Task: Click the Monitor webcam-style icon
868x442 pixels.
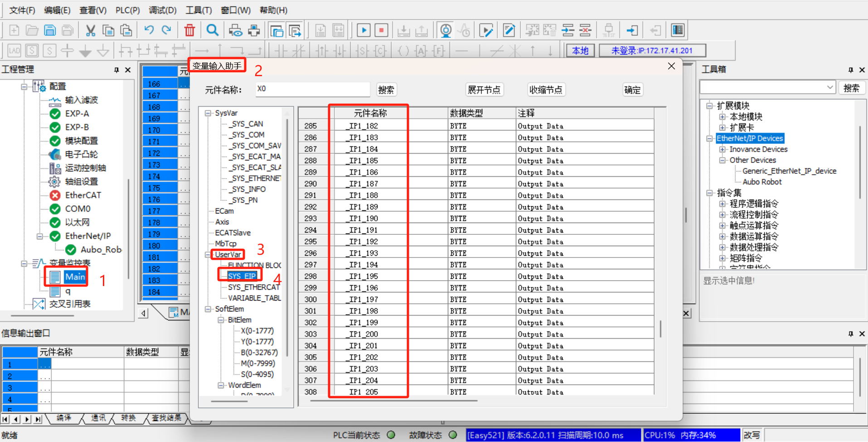Action: pyautogui.click(x=446, y=30)
